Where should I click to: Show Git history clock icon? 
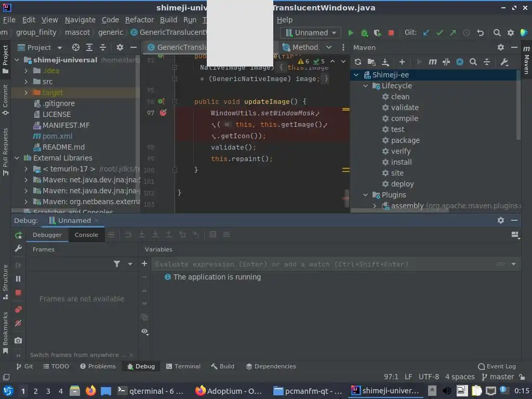point(467,33)
